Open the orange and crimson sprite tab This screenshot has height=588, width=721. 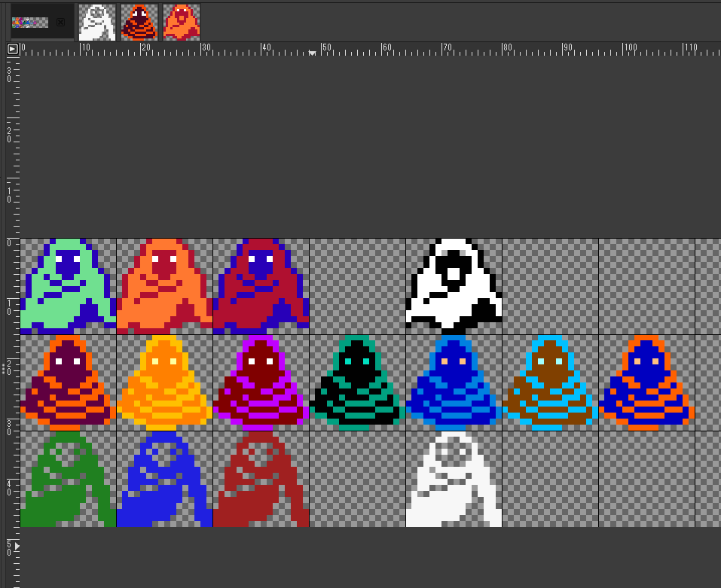(x=182, y=23)
